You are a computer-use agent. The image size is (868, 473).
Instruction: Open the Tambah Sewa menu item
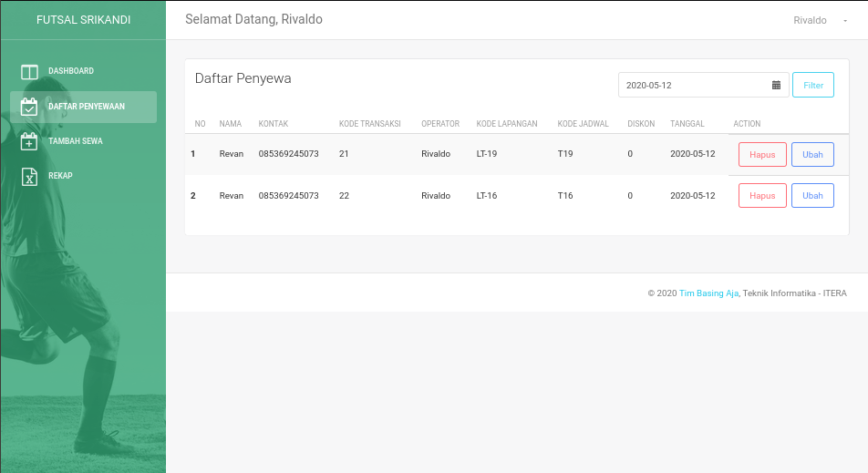[x=75, y=141]
